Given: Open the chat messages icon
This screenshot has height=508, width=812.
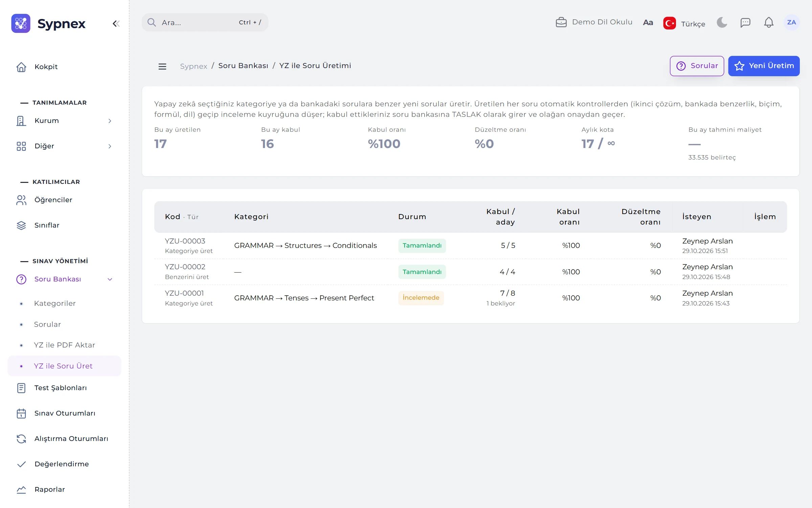Looking at the screenshot, I should tap(745, 23).
